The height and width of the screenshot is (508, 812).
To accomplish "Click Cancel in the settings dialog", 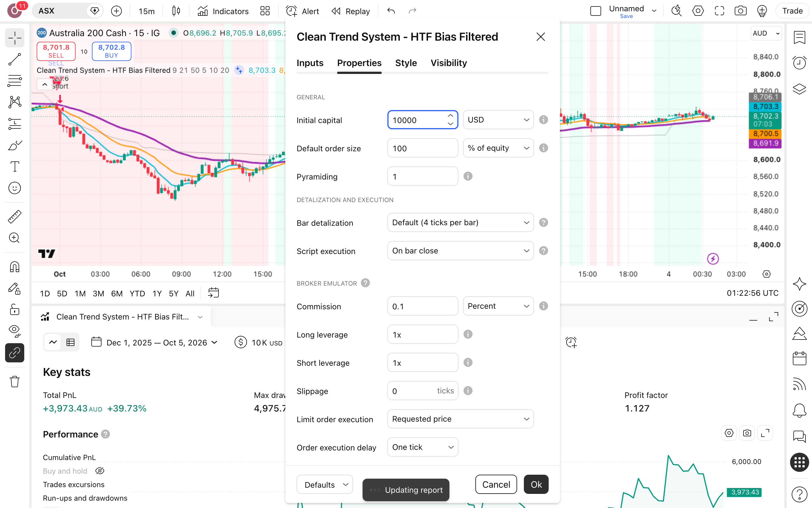I will point(496,484).
